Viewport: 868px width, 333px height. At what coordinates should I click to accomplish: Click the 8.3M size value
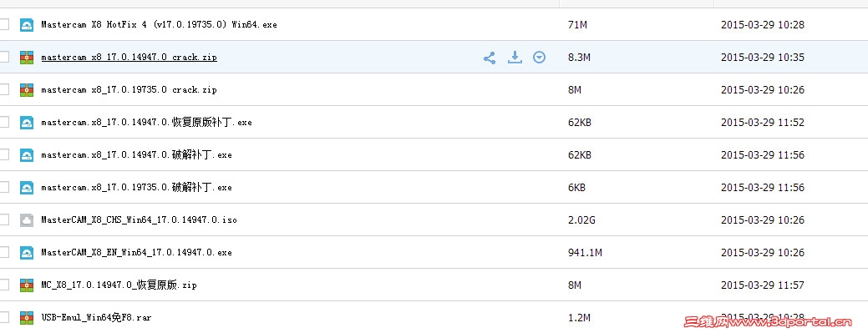click(579, 58)
